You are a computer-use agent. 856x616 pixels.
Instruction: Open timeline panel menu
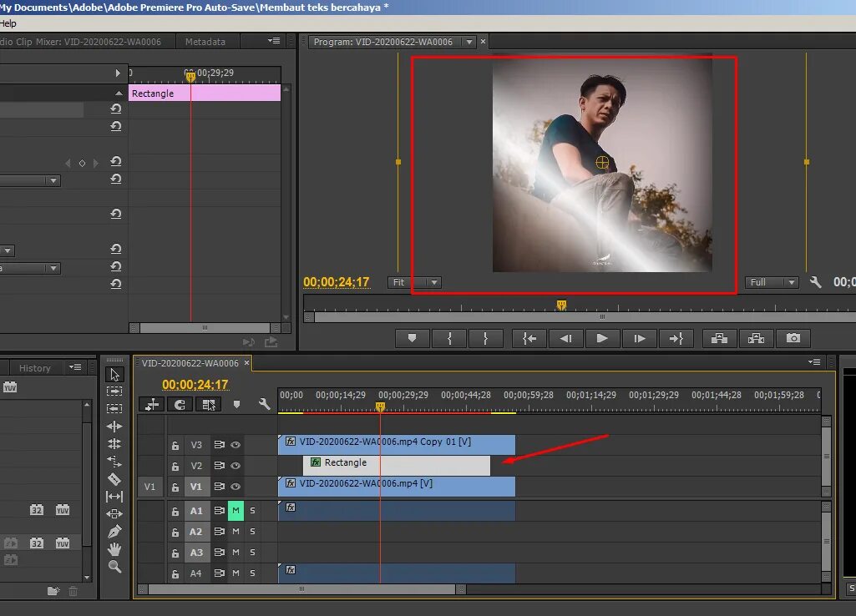tap(814, 361)
